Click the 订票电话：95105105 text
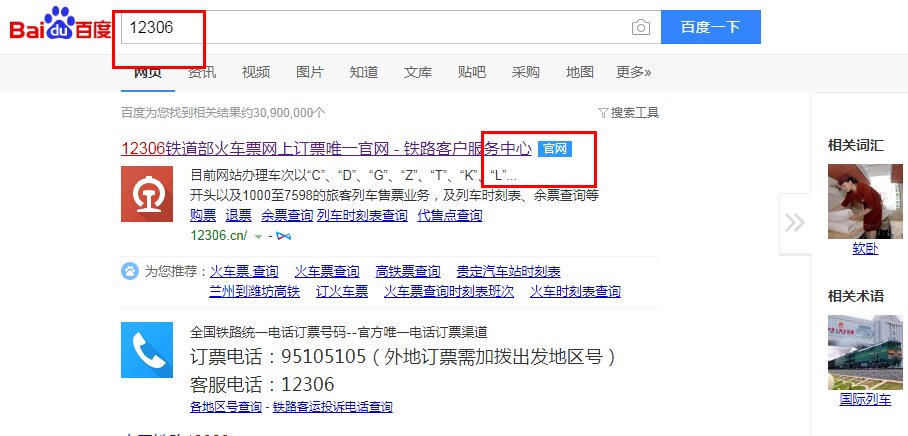 click(402, 357)
